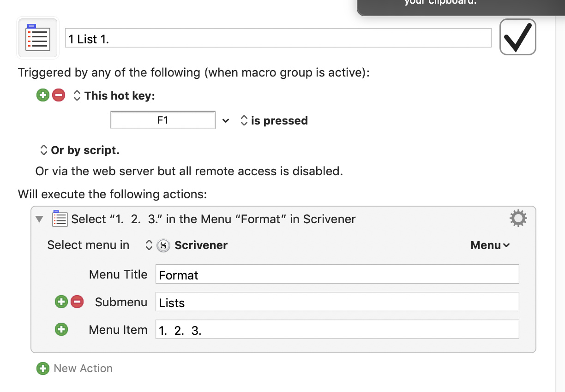Change the 'is pressed' trigger condition
565x392 pixels.
point(274,121)
